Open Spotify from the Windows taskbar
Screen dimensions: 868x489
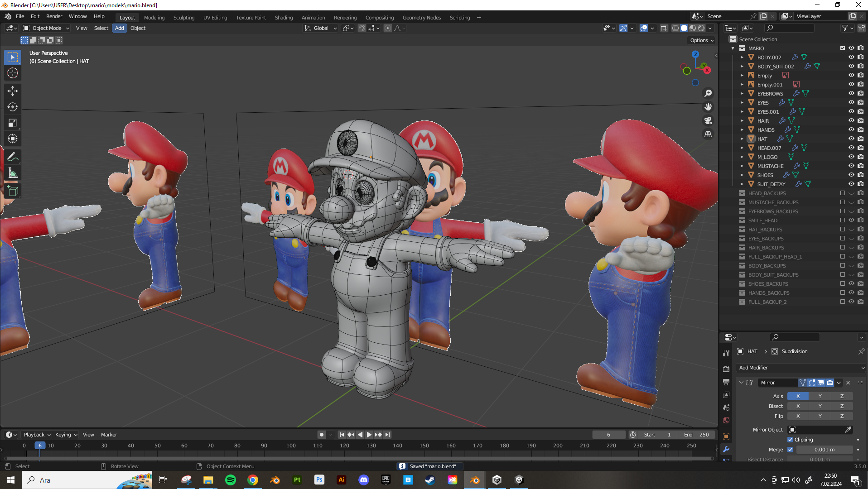pyautogui.click(x=231, y=480)
